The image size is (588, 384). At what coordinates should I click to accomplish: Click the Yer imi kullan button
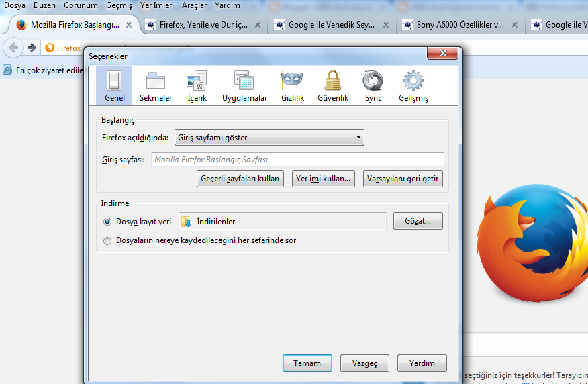pos(324,179)
